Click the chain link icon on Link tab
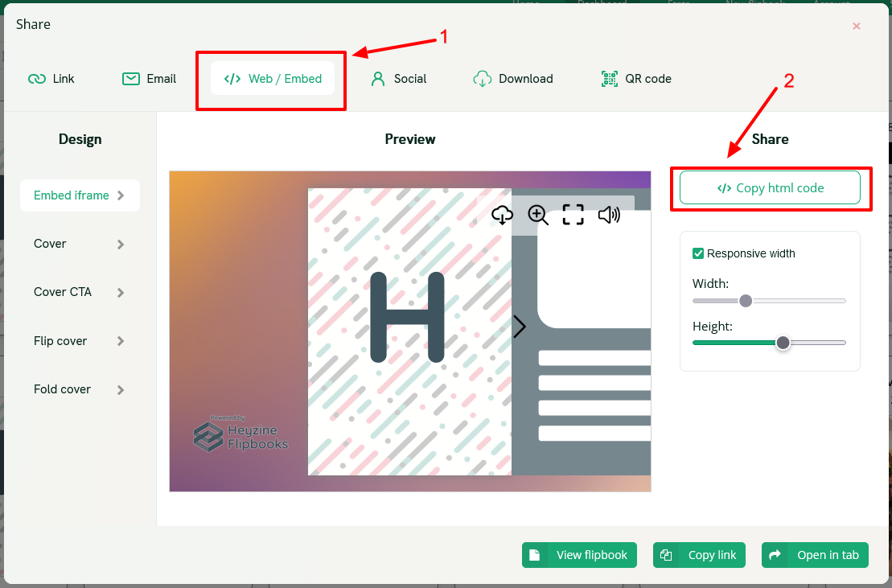 click(37, 79)
